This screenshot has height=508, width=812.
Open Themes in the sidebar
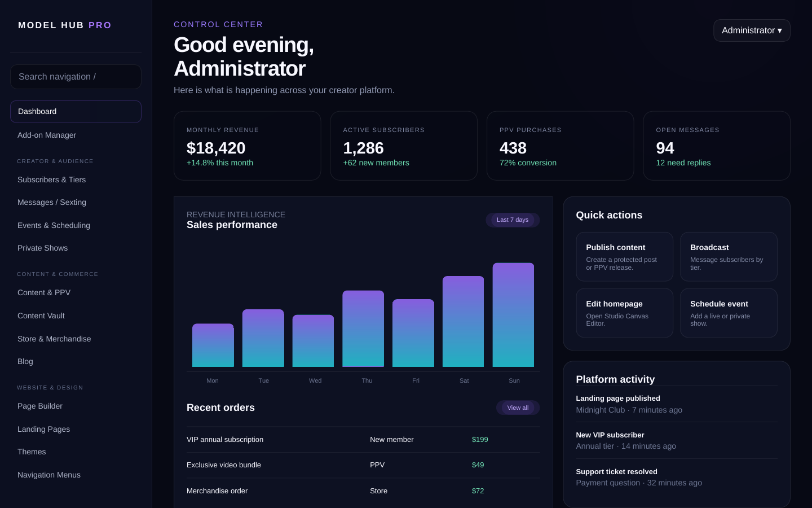(76, 452)
